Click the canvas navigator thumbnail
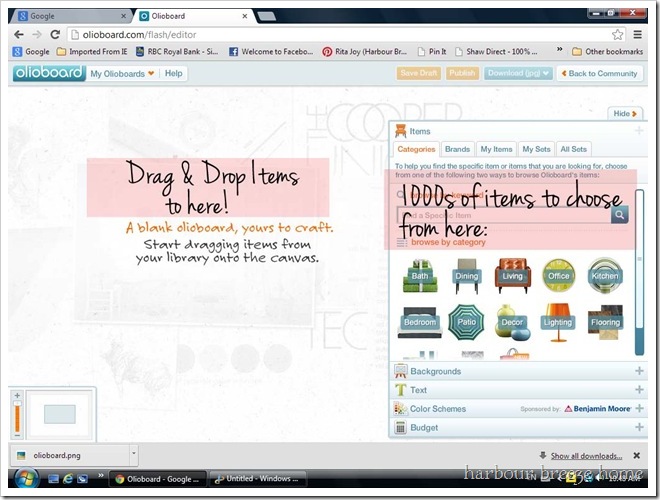The image size is (660, 500). pyautogui.click(x=59, y=415)
